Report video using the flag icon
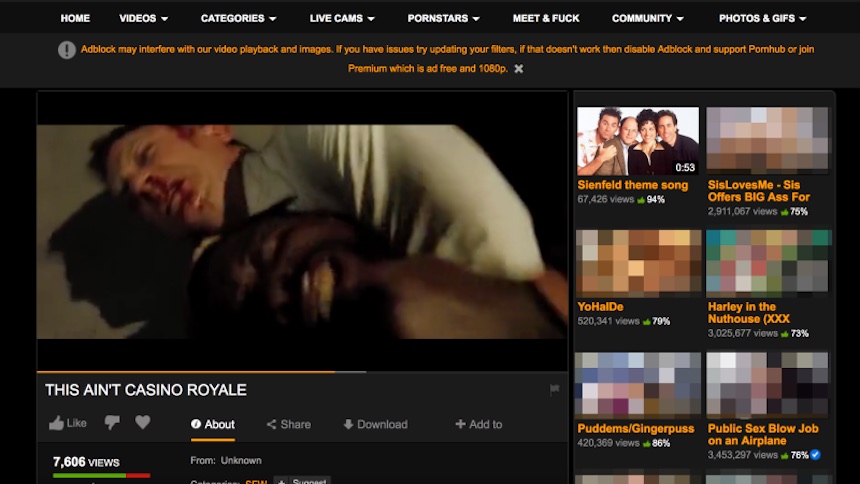Screen dimensions: 860x484 click(x=554, y=390)
